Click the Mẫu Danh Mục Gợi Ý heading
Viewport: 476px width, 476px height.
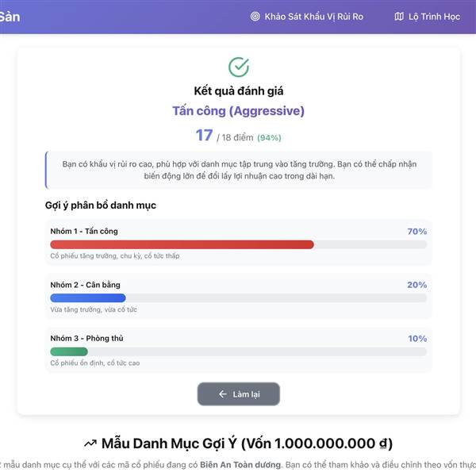click(246, 443)
